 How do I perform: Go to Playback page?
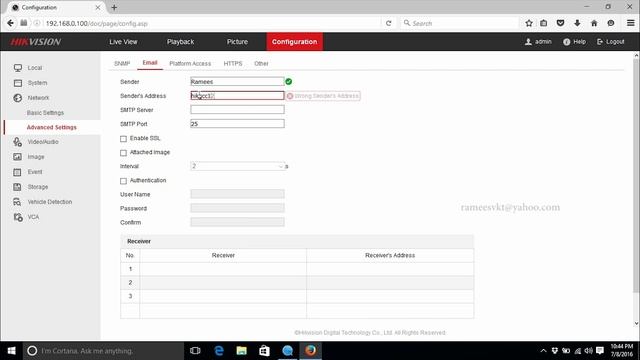click(180, 42)
